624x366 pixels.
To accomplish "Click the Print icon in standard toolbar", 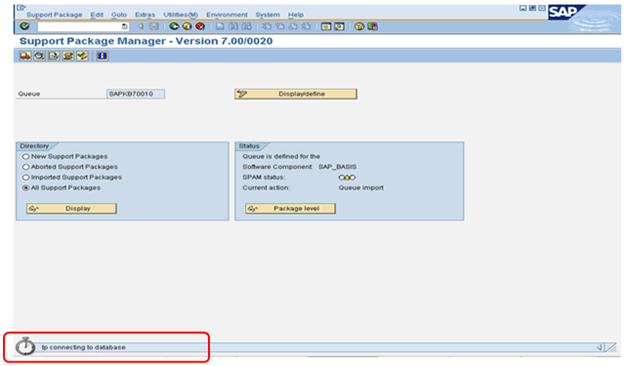I will click(220, 26).
